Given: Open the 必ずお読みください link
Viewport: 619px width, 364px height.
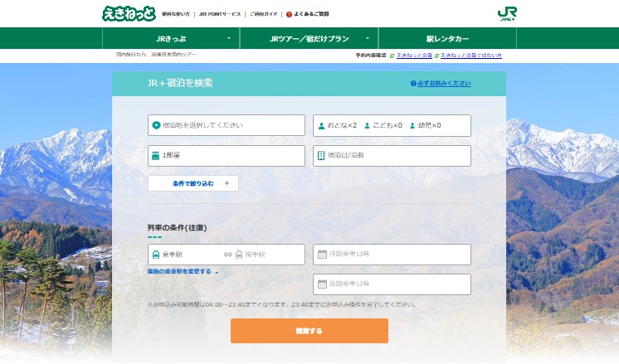Looking at the screenshot, I should (x=444, y=83).
